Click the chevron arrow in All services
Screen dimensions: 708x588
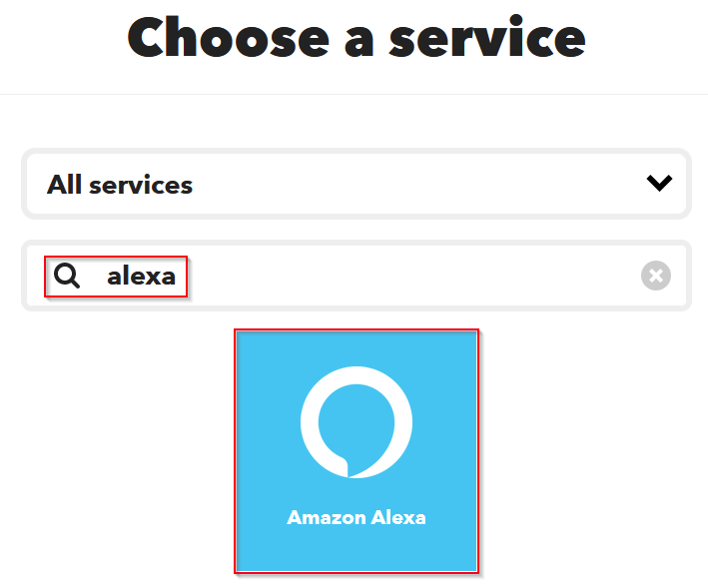[x=659, y=183]
